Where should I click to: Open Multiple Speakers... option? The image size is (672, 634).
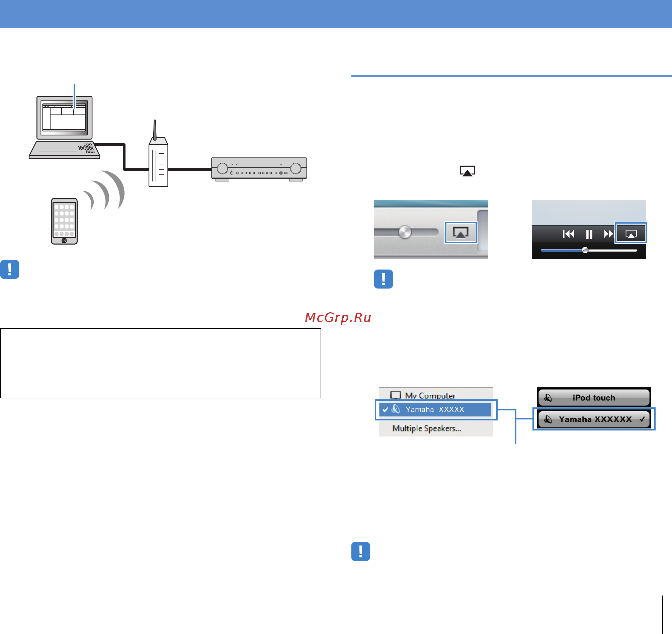coord(427,428)
